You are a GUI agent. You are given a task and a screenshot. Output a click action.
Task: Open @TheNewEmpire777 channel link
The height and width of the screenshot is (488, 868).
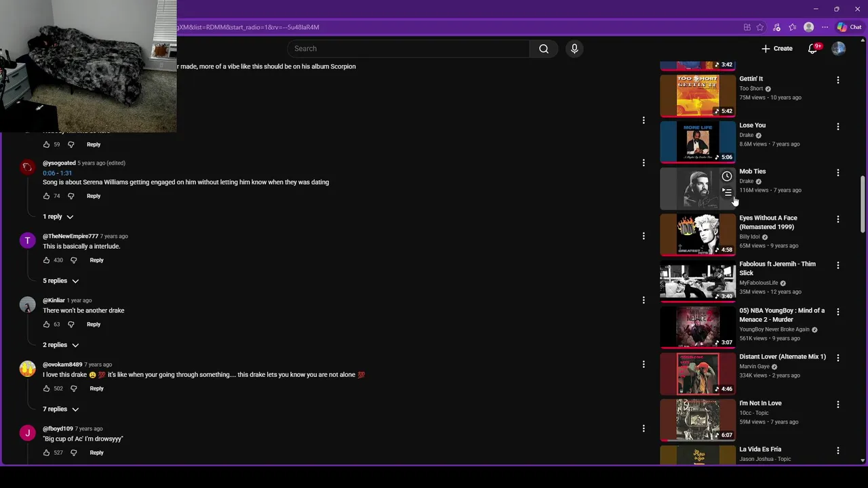coord(71,237)
